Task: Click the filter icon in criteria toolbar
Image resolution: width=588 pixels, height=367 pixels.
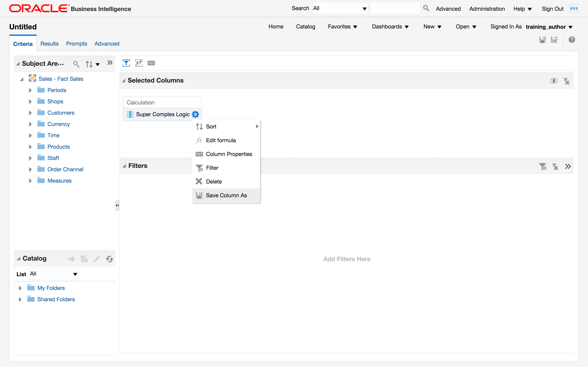Action: click(126, 63)
